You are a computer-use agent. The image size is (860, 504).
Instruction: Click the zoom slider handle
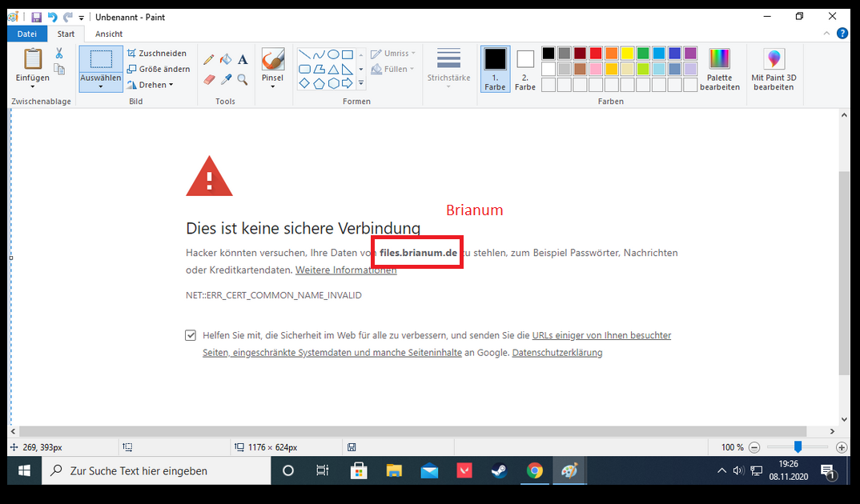[x=798, y=447]
